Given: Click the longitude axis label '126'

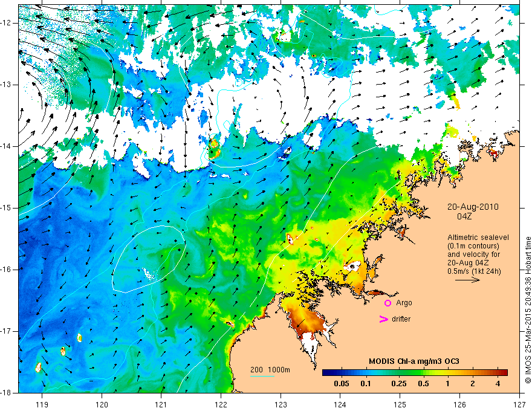Looking at the screenshot, I should pos(459,404).
